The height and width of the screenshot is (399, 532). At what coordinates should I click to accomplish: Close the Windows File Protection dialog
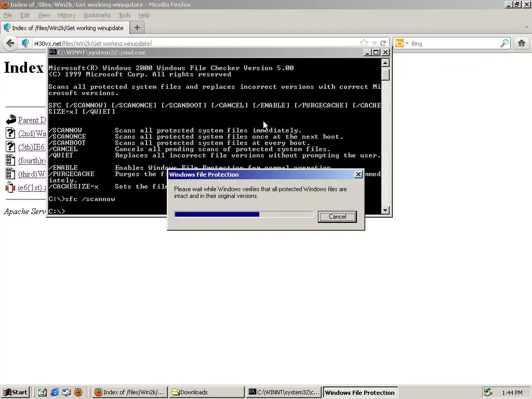tap(358, 175)
